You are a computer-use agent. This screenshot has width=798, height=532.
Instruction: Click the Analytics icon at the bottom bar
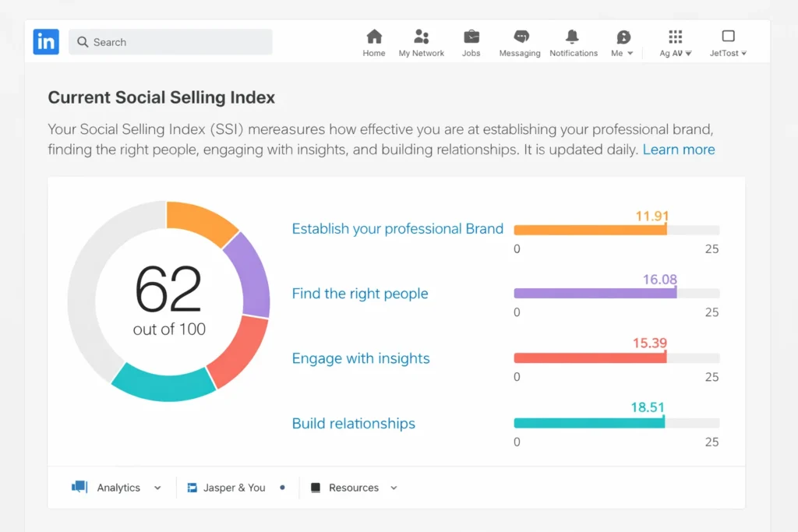click(80, 487)
